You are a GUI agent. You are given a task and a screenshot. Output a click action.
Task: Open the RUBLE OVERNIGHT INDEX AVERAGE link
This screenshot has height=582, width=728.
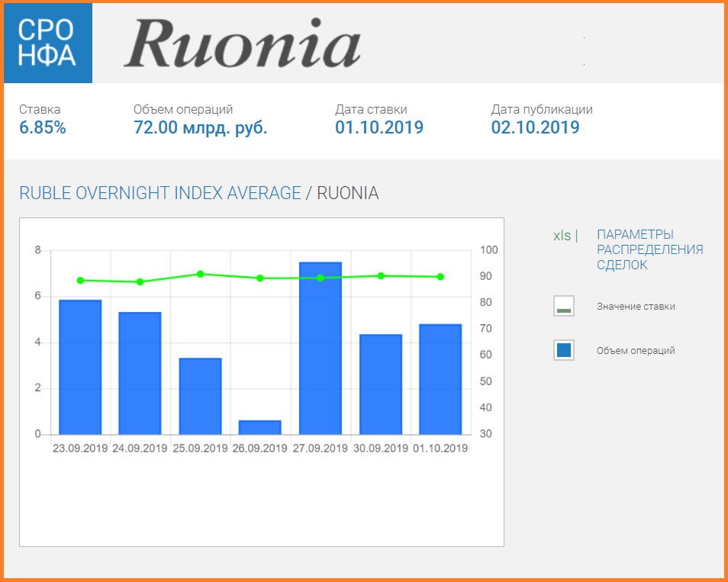[x=160, y=193]
